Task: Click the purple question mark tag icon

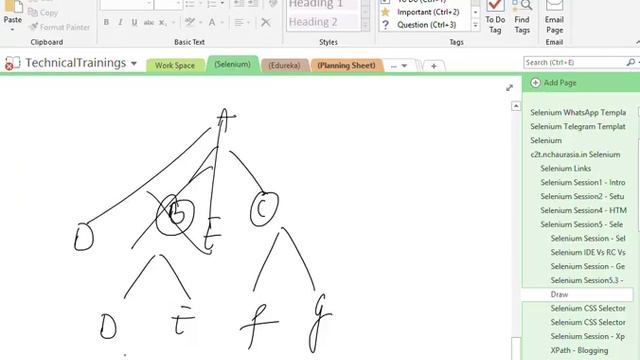Action: 385,25
